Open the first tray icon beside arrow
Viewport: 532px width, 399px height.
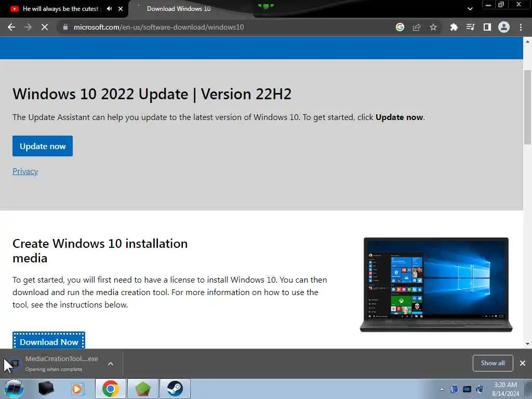[454, 389]
